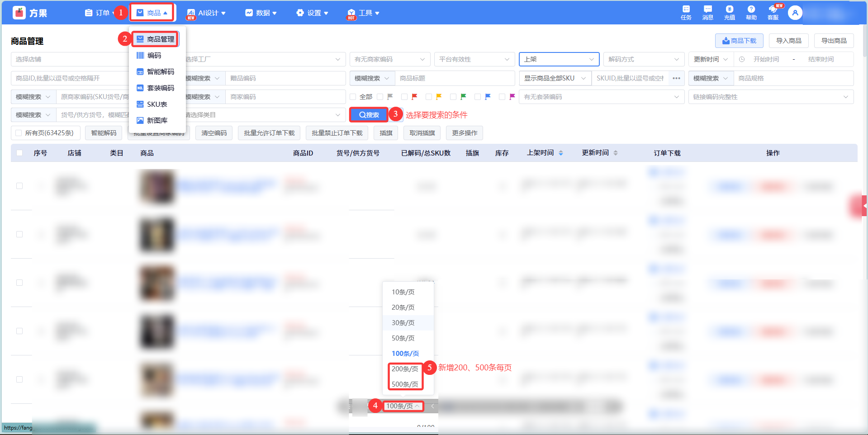The width and height of the screenshot is (868, 435).
Task: Check the gray flag checkbox
Action: click(x=380, y=97)
